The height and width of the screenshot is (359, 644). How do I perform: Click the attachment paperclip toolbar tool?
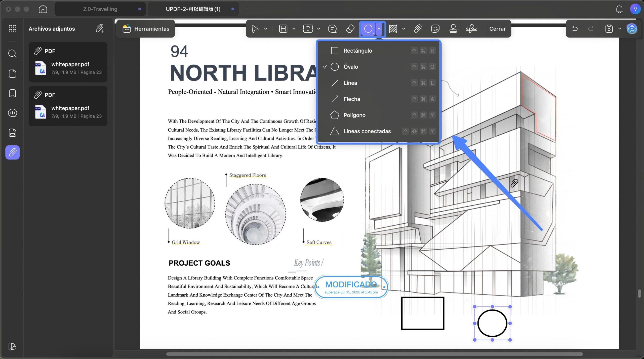click(x=418, y=29)
